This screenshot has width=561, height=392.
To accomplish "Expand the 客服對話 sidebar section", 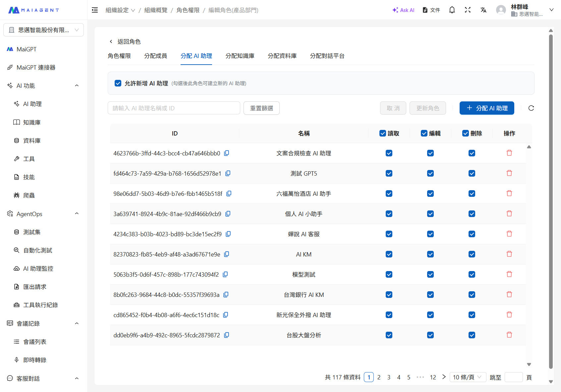I will coord(77,378).
